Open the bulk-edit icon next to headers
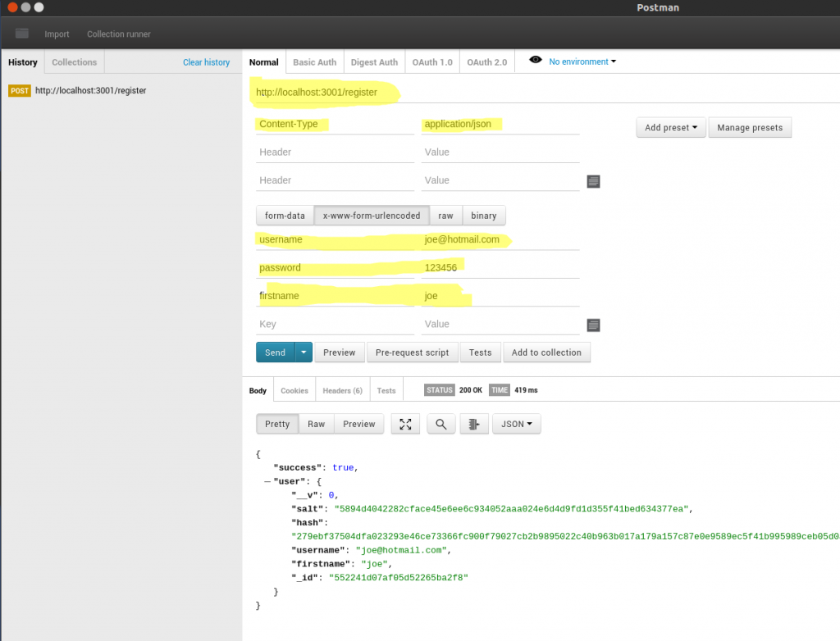The width and height of the screenshot is (840, 641). [x=593, y=181]
